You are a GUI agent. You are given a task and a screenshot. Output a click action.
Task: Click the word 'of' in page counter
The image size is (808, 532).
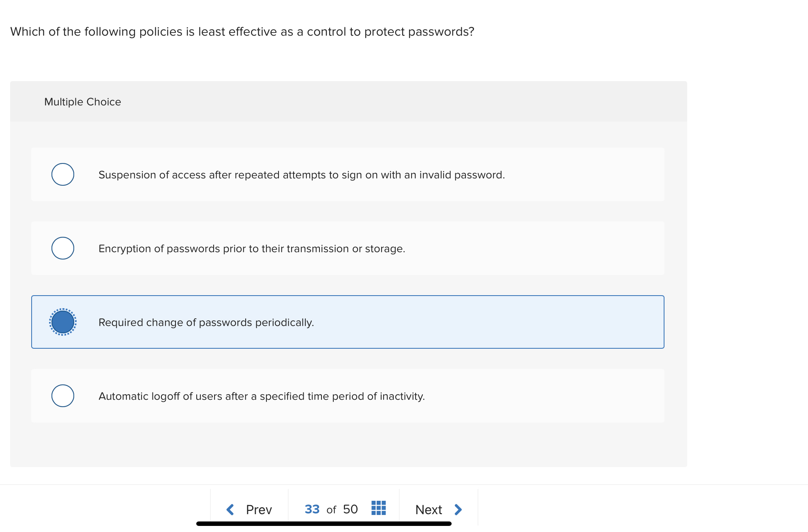(x=331, y=510)
